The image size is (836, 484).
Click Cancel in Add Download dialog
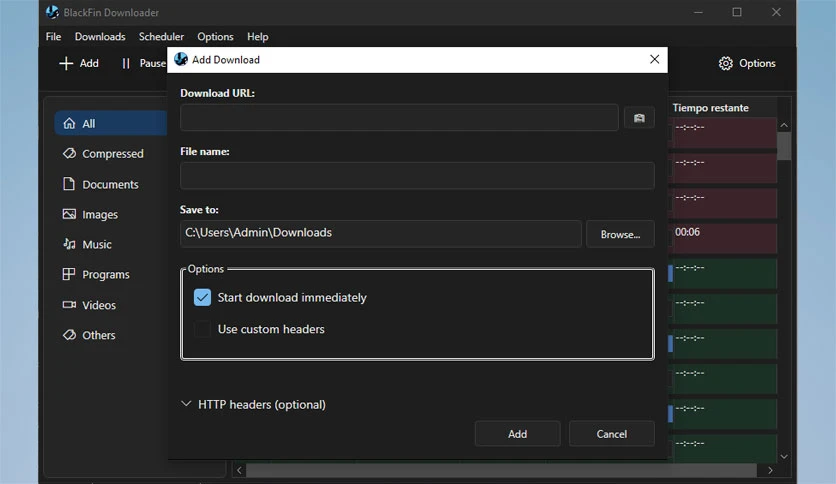tap(612, 434)
